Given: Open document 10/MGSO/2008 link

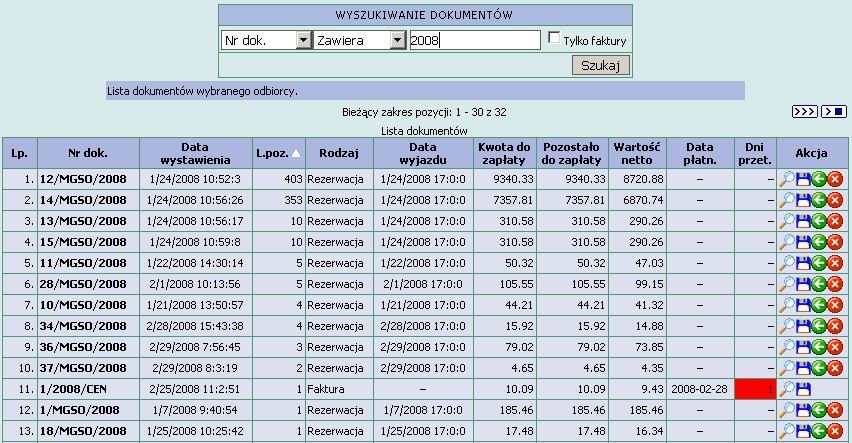Looking at the screenshot, I should (x=83, y=305).
